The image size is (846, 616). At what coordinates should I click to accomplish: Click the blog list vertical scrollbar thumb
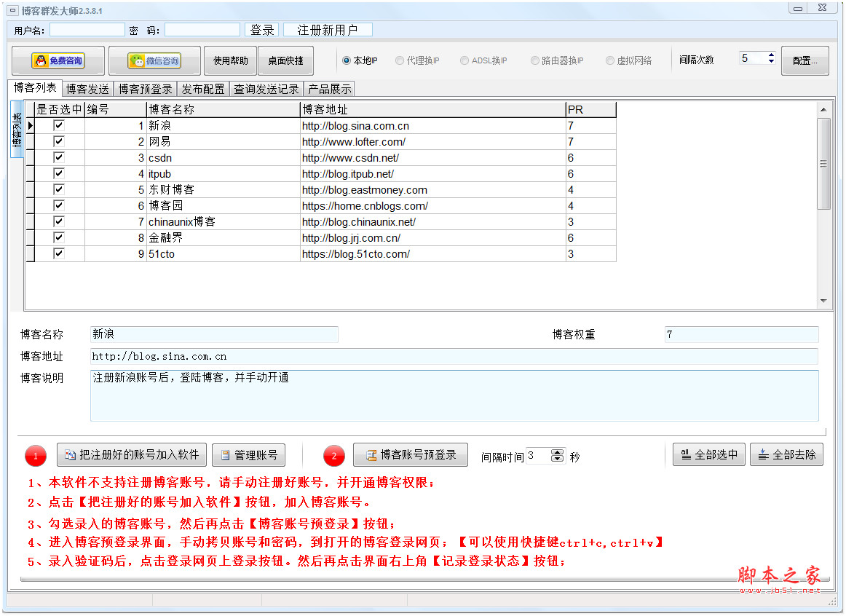823,163
